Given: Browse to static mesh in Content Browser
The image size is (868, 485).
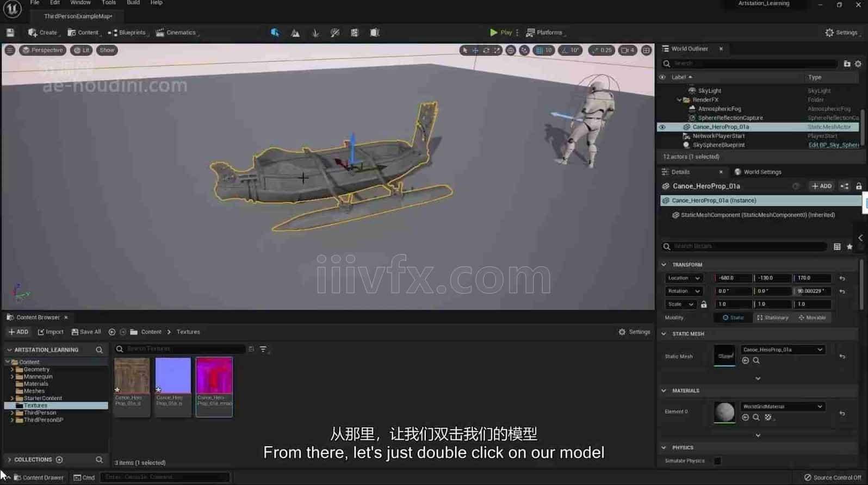Looking at the screenshot, I should 756,360.
